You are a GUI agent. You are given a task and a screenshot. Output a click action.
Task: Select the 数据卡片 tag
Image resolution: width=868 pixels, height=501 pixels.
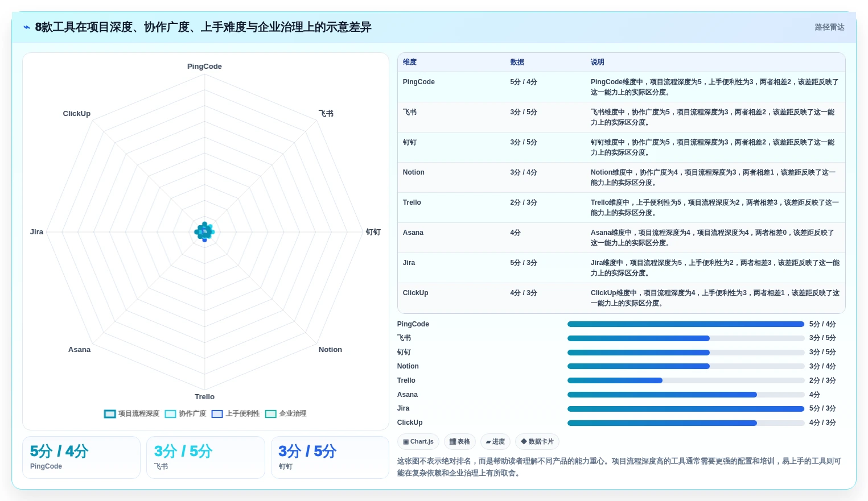click(x=537, y=442)
